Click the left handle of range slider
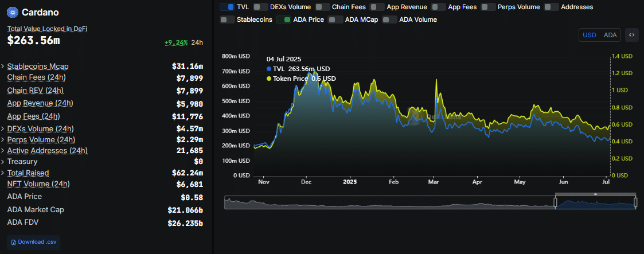 (x=555, y=202)
